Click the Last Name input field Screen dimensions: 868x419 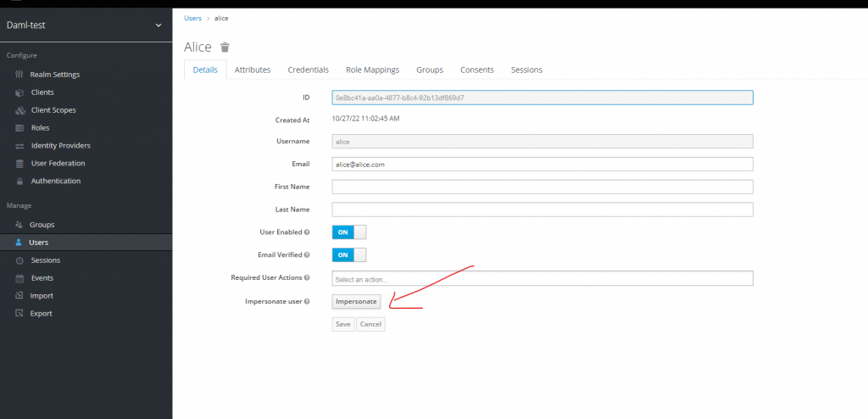click(542, 209)
